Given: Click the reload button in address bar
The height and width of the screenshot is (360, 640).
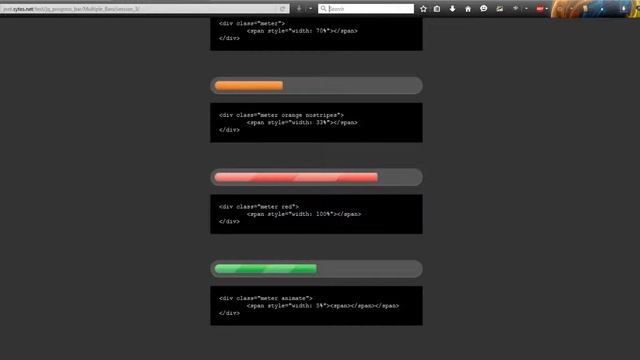Looking at the screenshot, I should click(282, 9).
